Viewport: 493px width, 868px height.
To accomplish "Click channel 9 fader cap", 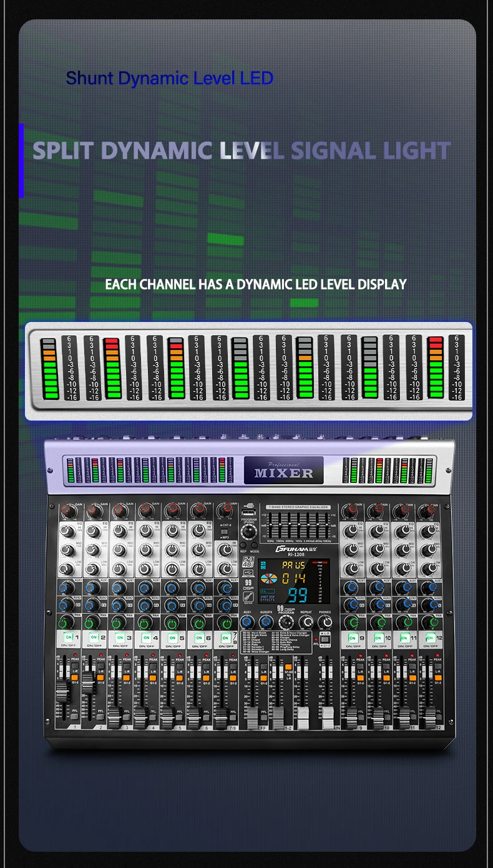I will 353,718.
